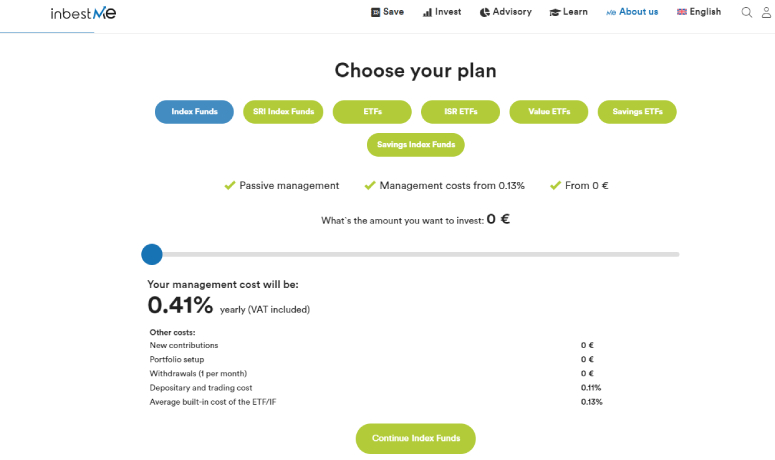This screenshot has width=775, height=460.
Task: Select the Index Funds plan
Action: (194, 112)
